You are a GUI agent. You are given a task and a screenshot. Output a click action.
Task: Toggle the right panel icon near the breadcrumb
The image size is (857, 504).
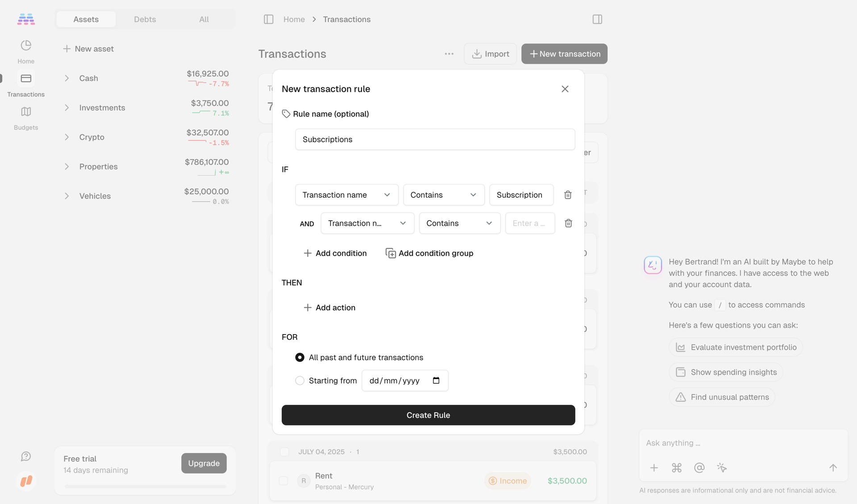click(597, 19)
